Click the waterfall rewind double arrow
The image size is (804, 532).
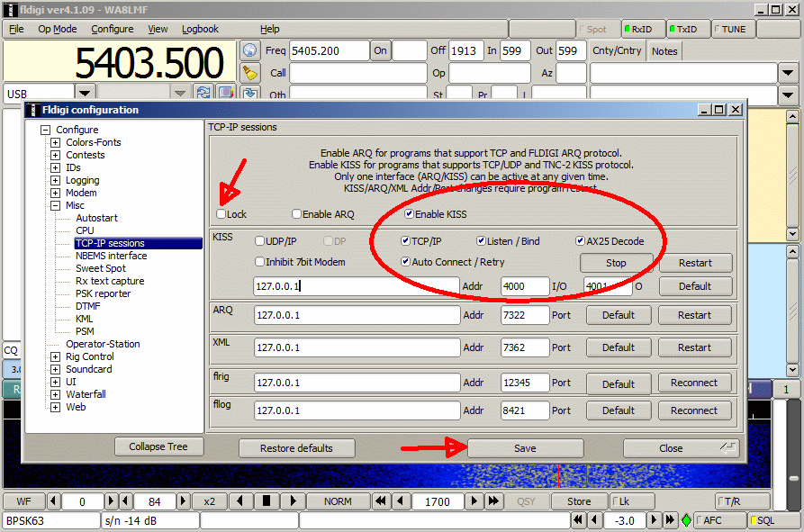click(x=381, y=500)
